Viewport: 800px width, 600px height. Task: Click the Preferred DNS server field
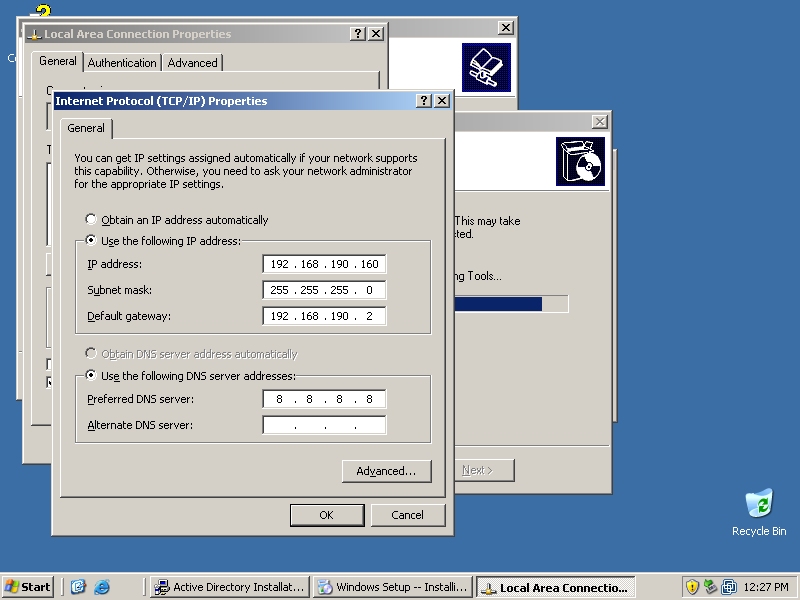click(x=324, y=399)
